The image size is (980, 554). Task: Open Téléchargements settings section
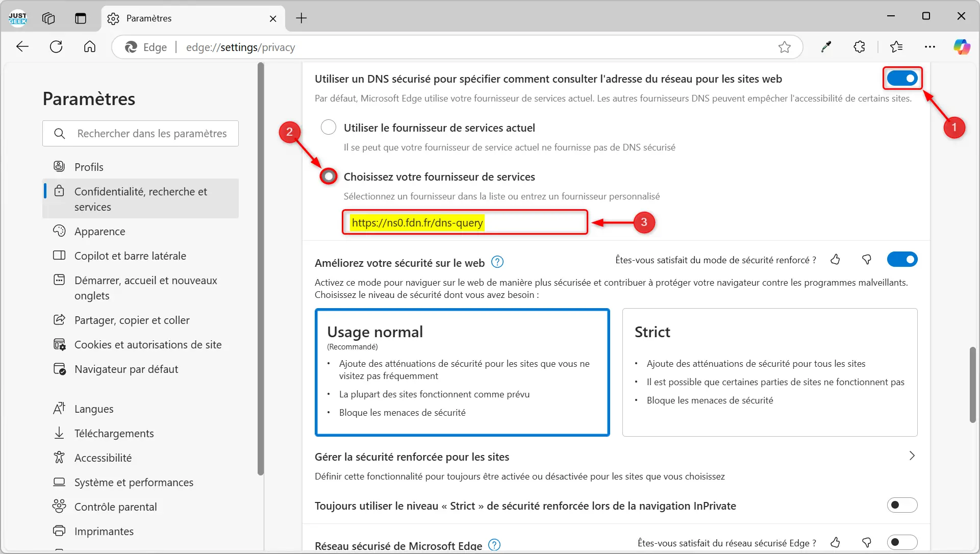point(140,433)
